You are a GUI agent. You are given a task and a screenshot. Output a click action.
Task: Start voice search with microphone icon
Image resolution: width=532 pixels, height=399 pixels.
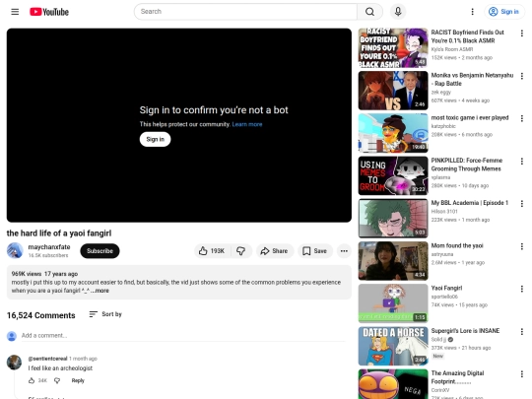coord(398,12)
